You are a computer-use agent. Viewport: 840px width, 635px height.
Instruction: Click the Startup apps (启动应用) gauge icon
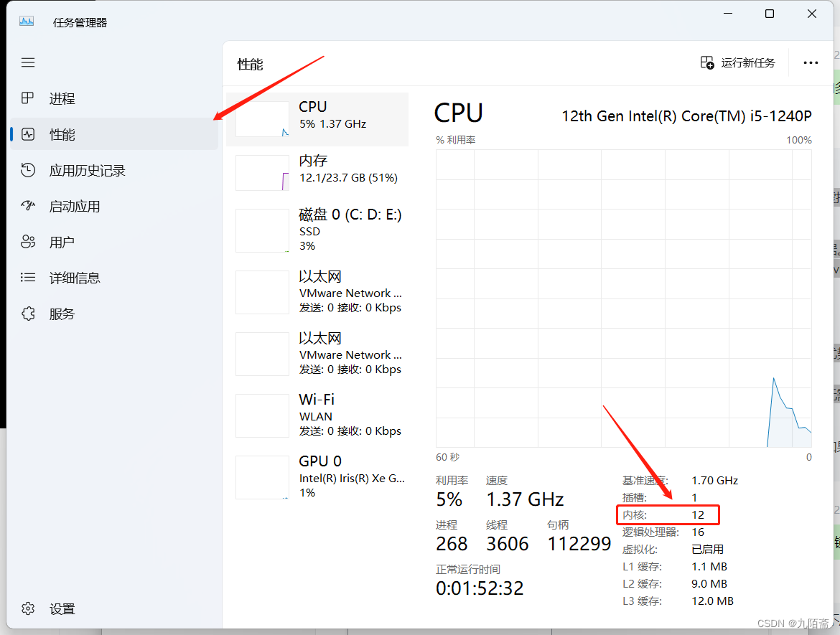pyautogui.click(x=28, y=206)
